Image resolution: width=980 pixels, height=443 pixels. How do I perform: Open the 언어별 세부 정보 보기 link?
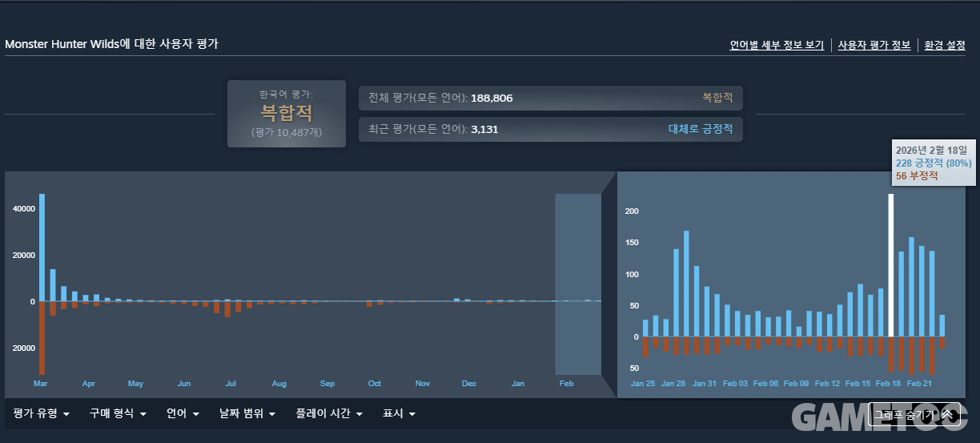(777, 45)
